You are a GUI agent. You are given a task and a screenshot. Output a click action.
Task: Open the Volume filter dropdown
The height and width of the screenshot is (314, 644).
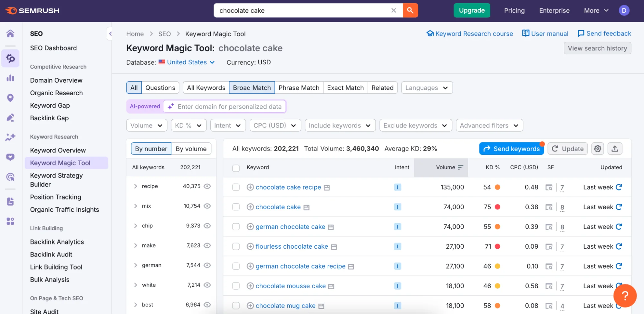147,125
